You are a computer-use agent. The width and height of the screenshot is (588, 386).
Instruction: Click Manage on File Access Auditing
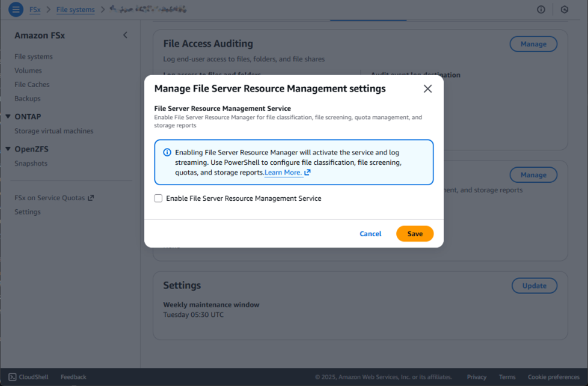coord(533,43)
